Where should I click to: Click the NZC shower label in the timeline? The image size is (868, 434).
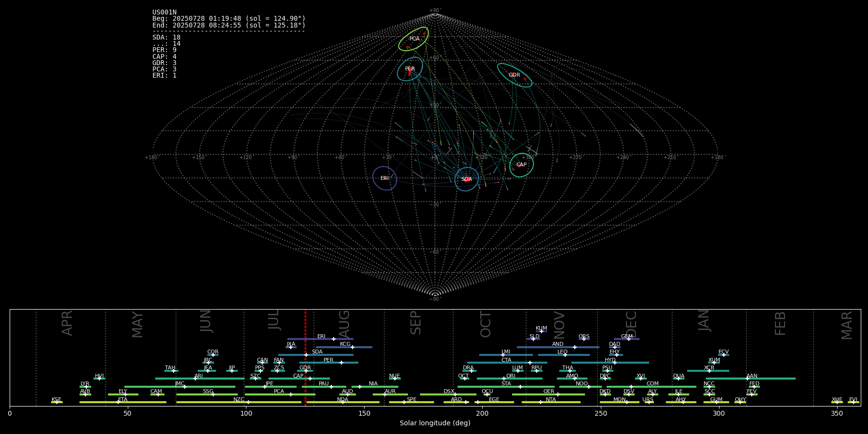(239, 399)
